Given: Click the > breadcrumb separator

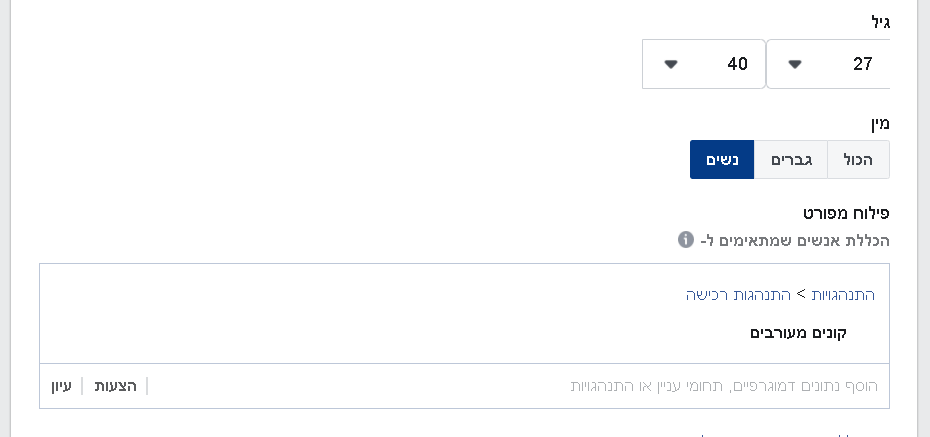Looking at the screenshot, I should [801, 294].
